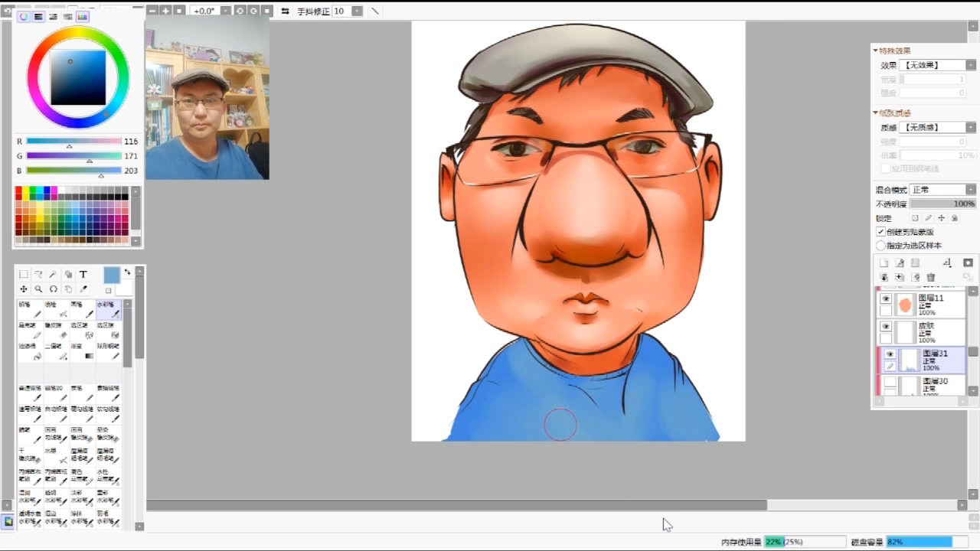The image size is (980, 551).
Task: Click the blue foreground color swatch
Action: [x=112, y=275]
